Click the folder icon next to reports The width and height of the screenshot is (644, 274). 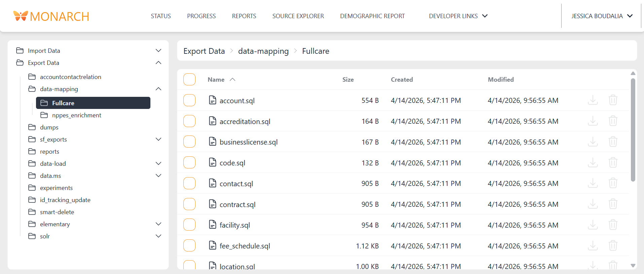click(x=32, y=151)
